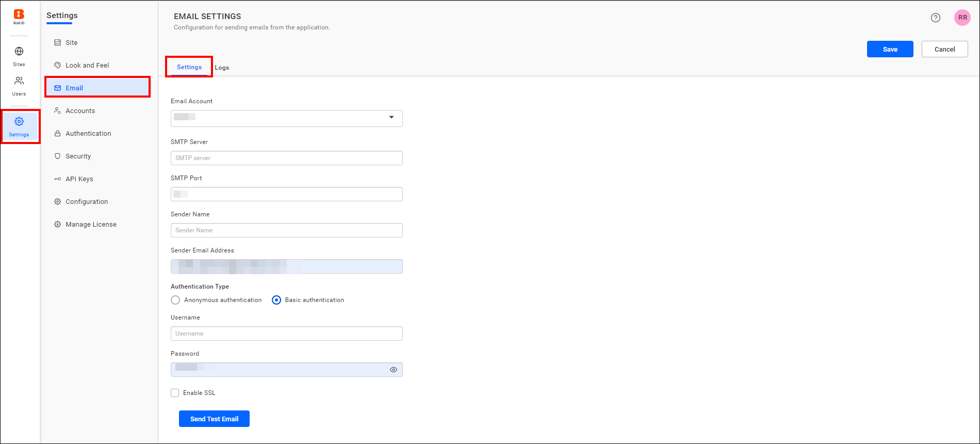Open the Site settings label

point(72,43)
